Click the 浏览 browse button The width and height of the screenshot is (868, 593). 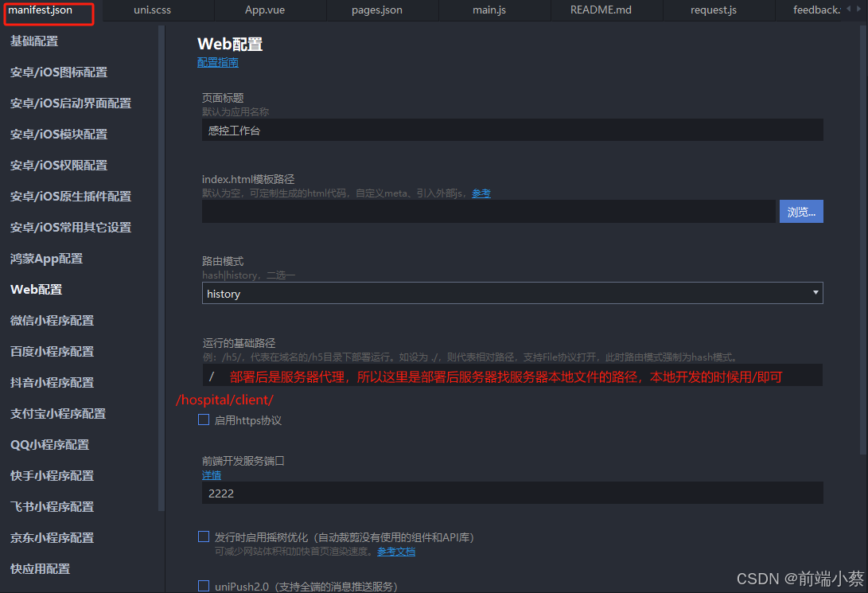pyautogui.click(x=801, y=211)
